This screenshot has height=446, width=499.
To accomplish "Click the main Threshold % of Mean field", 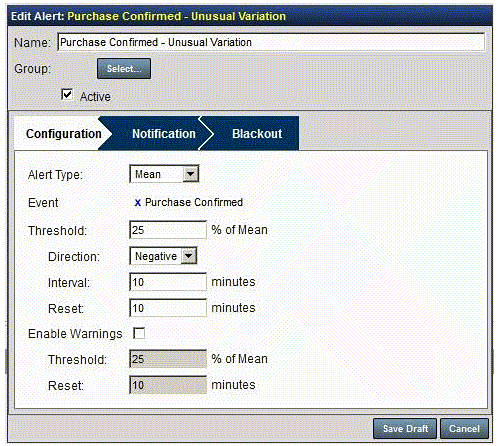I will (168, 230).
